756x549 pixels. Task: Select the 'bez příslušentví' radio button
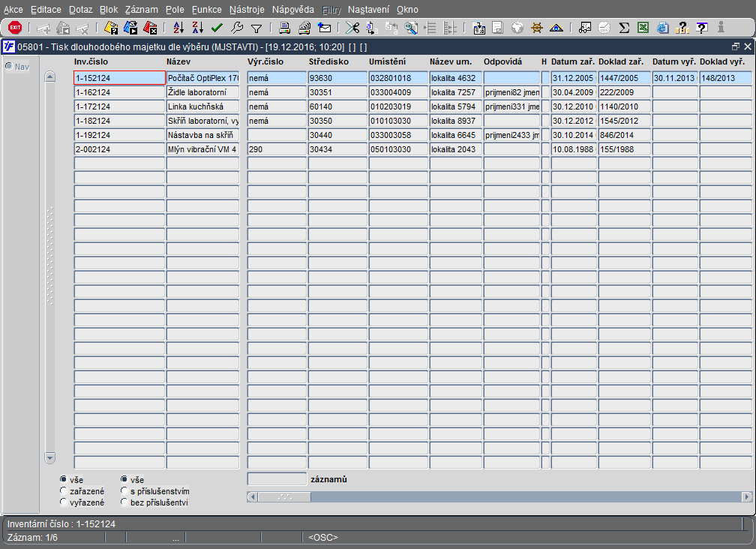(124, 502)
